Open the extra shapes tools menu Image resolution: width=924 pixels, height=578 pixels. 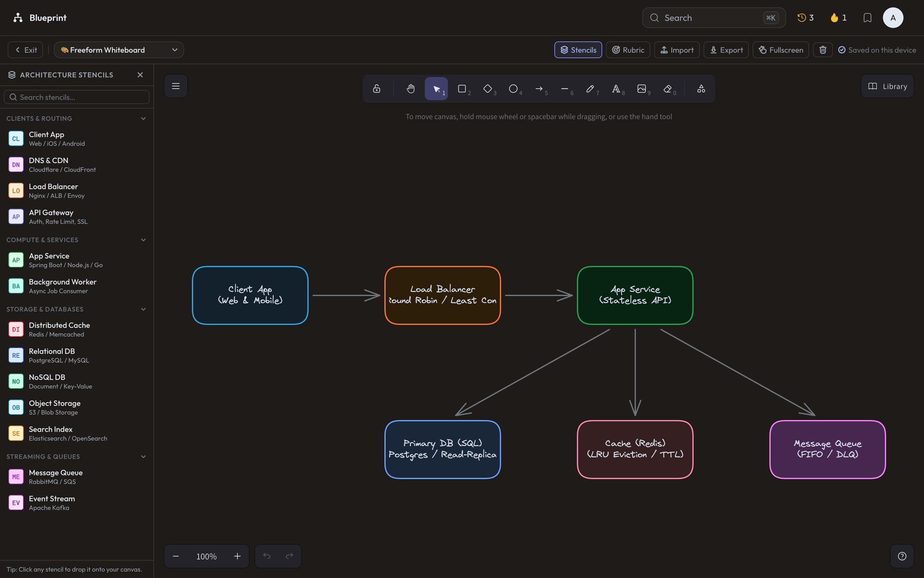tap(701, 89)
